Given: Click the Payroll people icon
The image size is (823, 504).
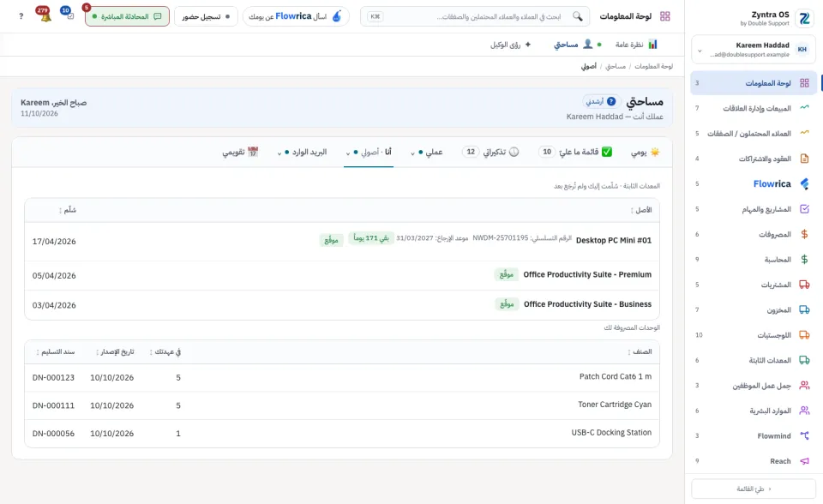Looking at the screenshot, I should (804, 386).
